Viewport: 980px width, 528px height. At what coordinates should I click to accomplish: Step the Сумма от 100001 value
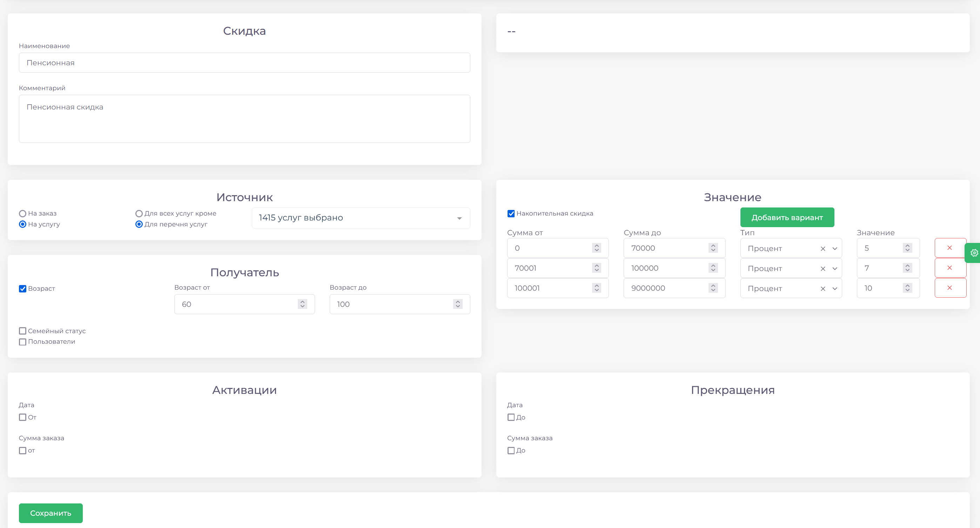pyautogui.click(x=597, y=288)
